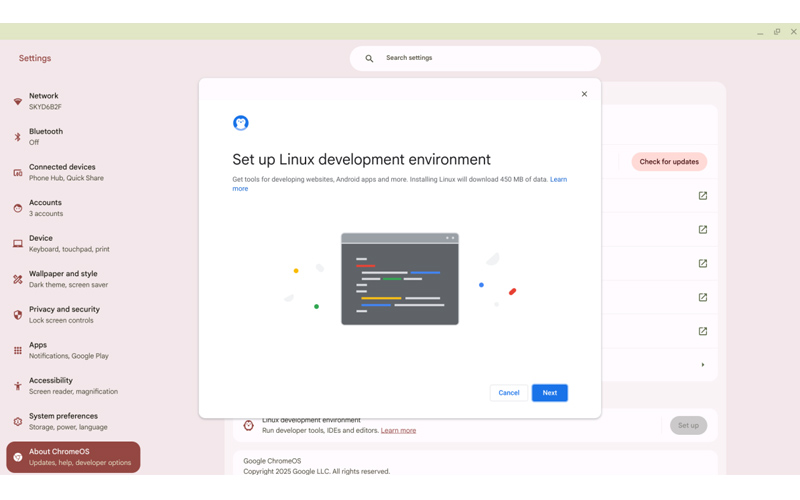The height and width of the screenshot is (500, 800).
Task: Select the Bluetooth icon in sidebar
Action: [18, 137]
